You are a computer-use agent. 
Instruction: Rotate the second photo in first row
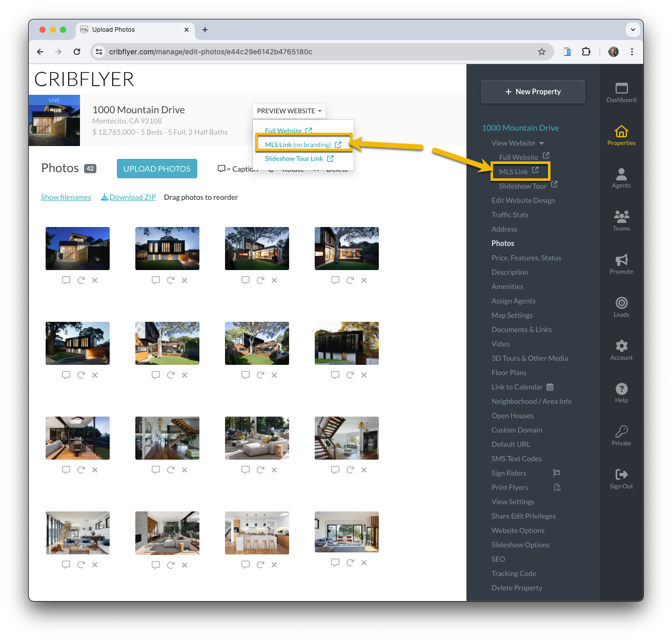(x=171, y=280)
